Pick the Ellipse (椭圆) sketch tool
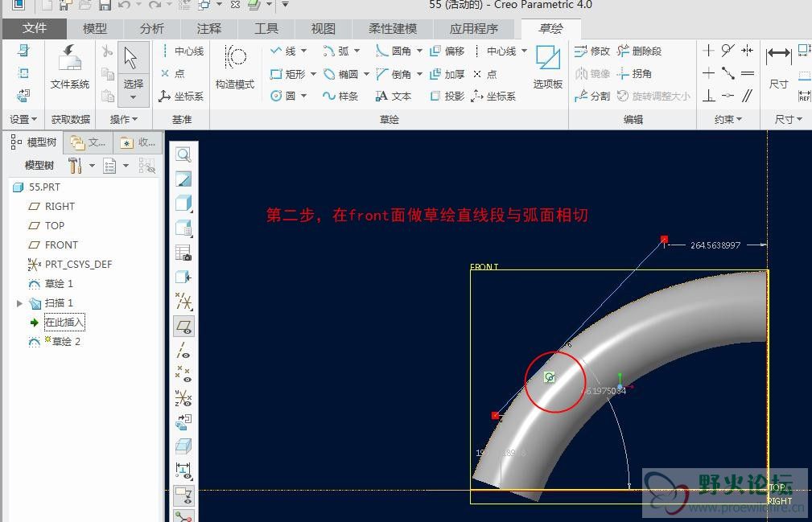The height and width of the screenshot is (522, 812). point(340,74)
